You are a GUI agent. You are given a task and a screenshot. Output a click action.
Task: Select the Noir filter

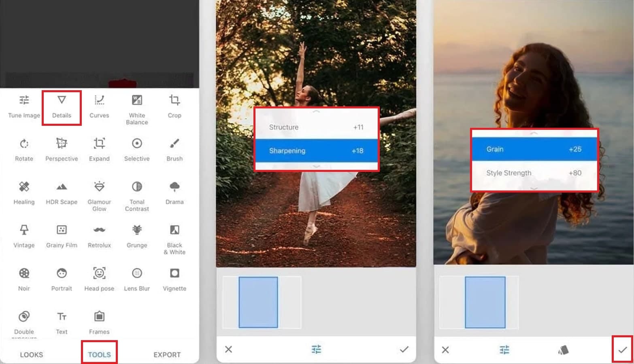(x=24, y=279)
